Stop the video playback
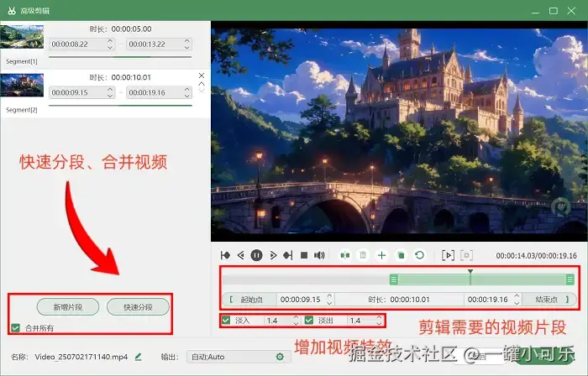Image resolution: width=588 pixels, height=376 pixels. (304, 255)
